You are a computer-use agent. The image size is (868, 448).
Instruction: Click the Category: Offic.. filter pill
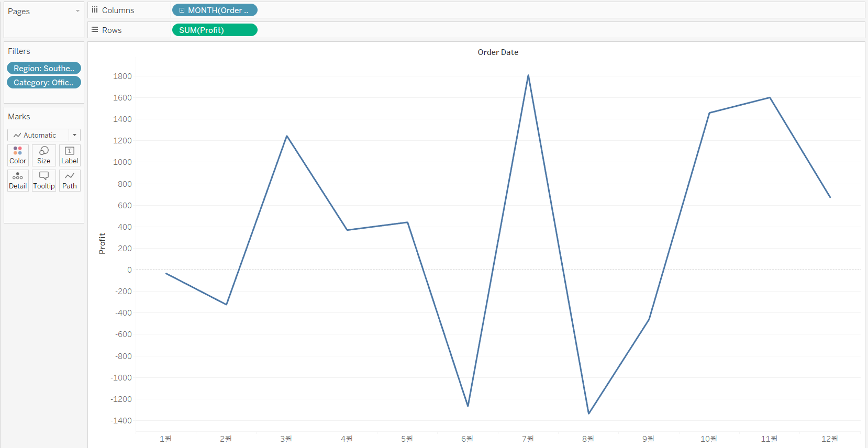[44, 83]
